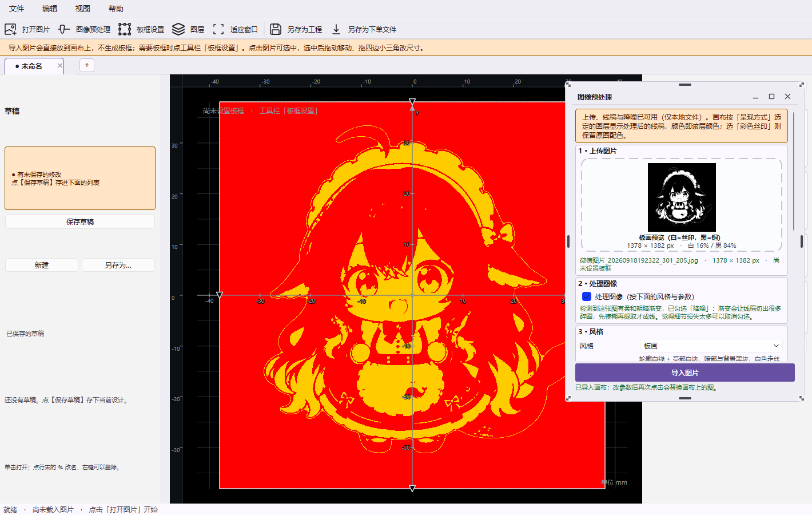This screenshot has width=812, height=515.
Task: Click the file name 微信图片_20260918192322_301_205.jpg
Action: point(639,260)
